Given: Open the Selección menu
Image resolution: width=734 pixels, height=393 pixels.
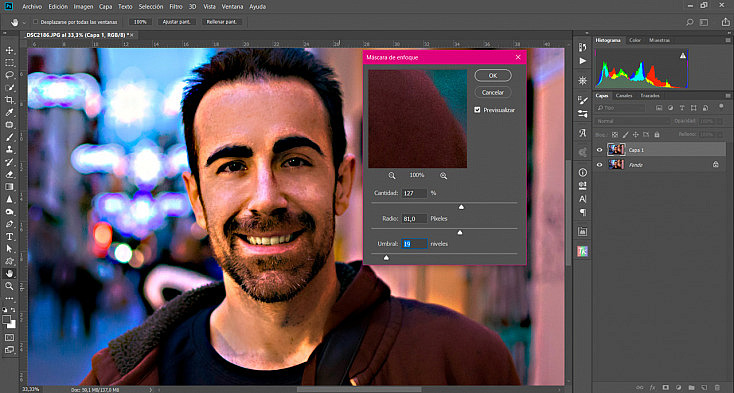Looking at the screenshot, I should click(151, 7).
